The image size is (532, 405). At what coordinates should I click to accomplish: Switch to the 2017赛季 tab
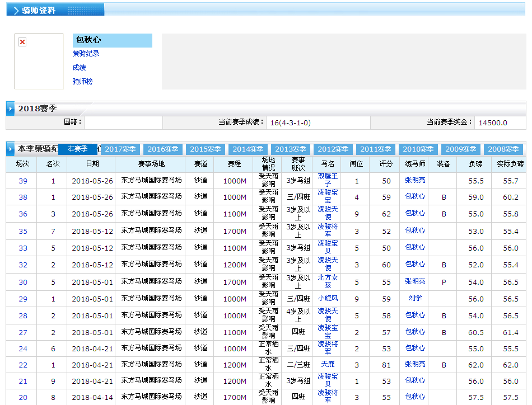(x=120, y=149)
